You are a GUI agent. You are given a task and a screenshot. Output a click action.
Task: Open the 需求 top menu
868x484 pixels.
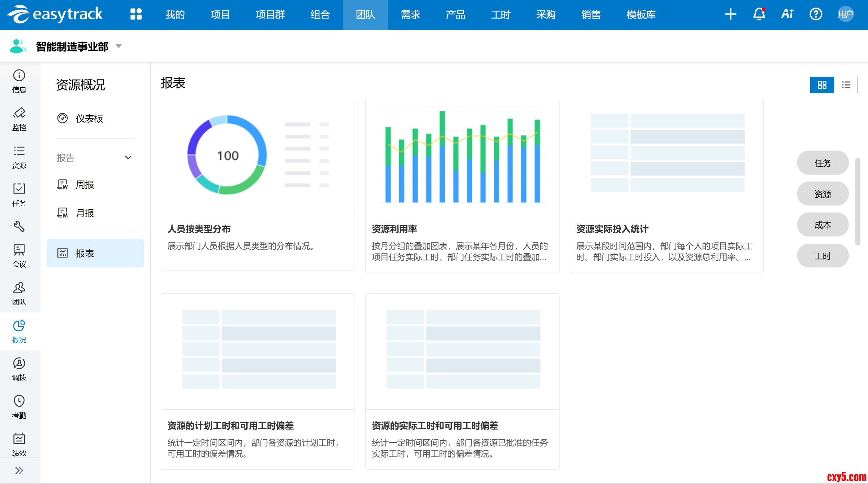[x=410, y=15]
